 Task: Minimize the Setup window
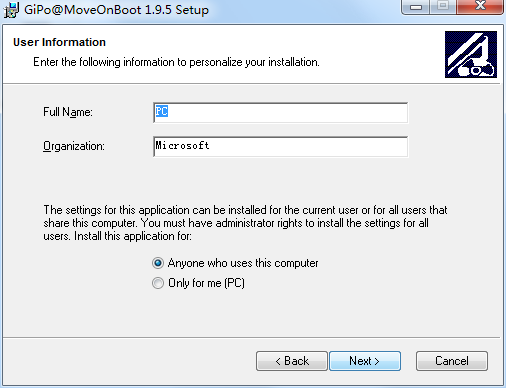point(416,6)
